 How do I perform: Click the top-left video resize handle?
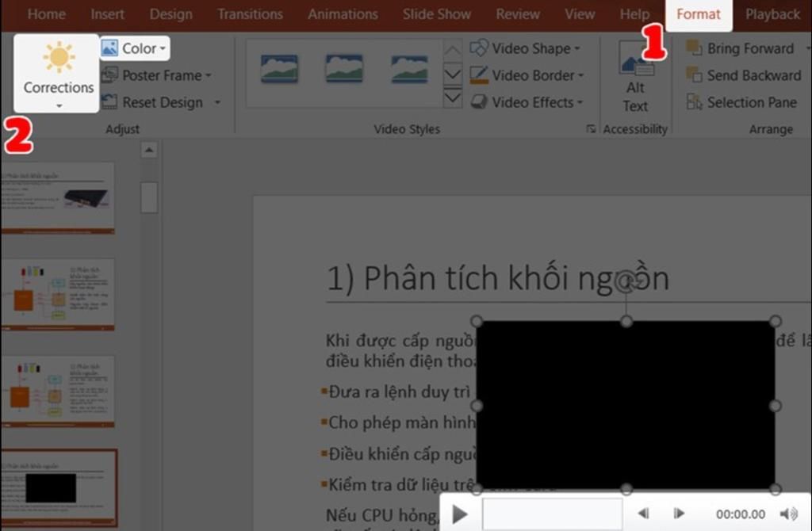click(477, 322)
